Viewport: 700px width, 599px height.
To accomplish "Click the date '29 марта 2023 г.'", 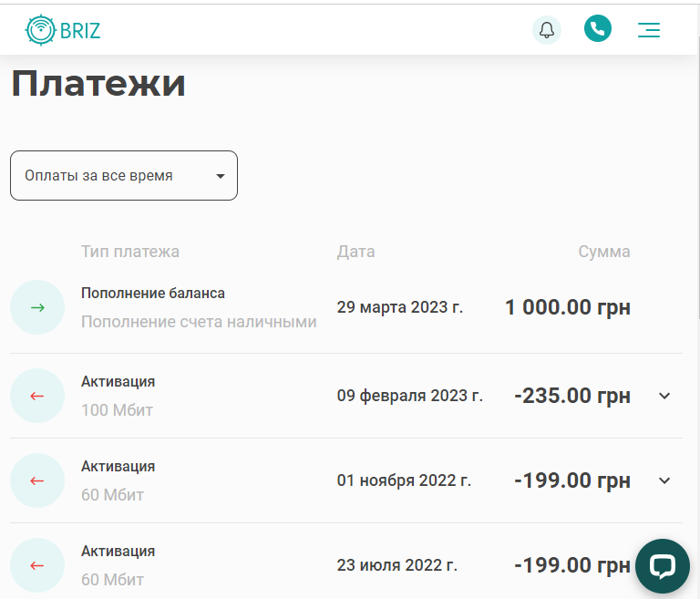I will click(x=399, y=307).
